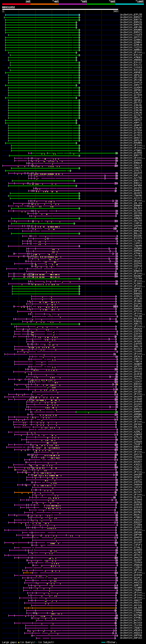Select hit label UniRef100_A5E4F6

[x=131, y=630]
